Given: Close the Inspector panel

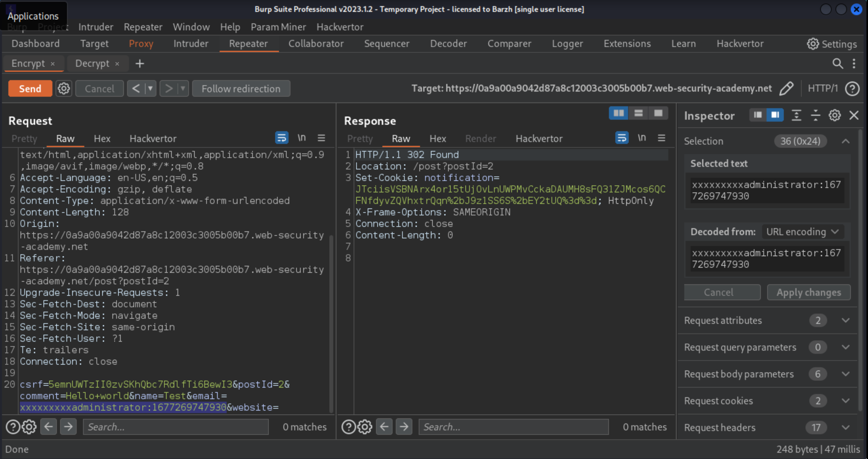Looking at the screenshot, I should pos(853,115).
